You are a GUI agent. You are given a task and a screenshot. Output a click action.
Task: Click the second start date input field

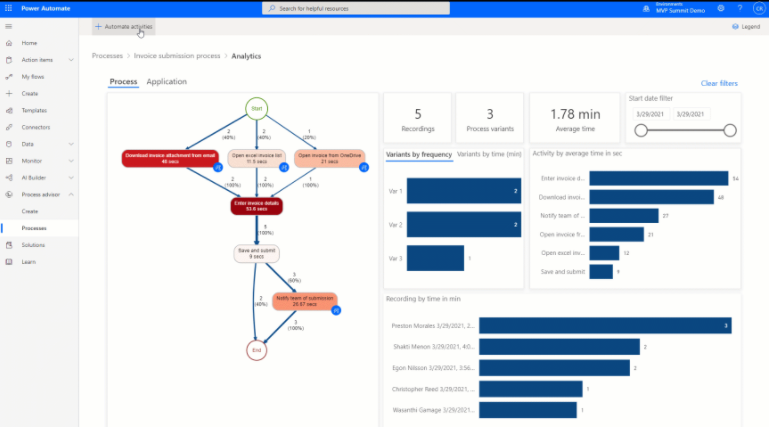[691, 114]
